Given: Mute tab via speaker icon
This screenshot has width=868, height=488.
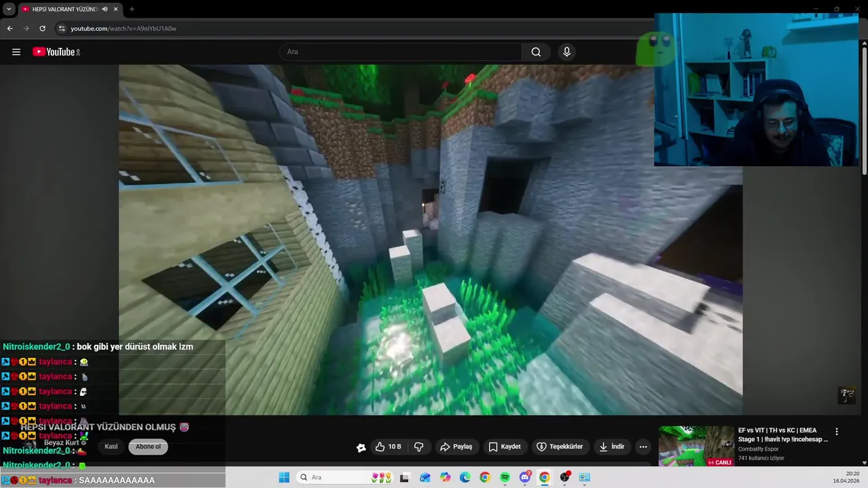Looking at the screenshot, I should pyautogui.click(x=105, y=9).
